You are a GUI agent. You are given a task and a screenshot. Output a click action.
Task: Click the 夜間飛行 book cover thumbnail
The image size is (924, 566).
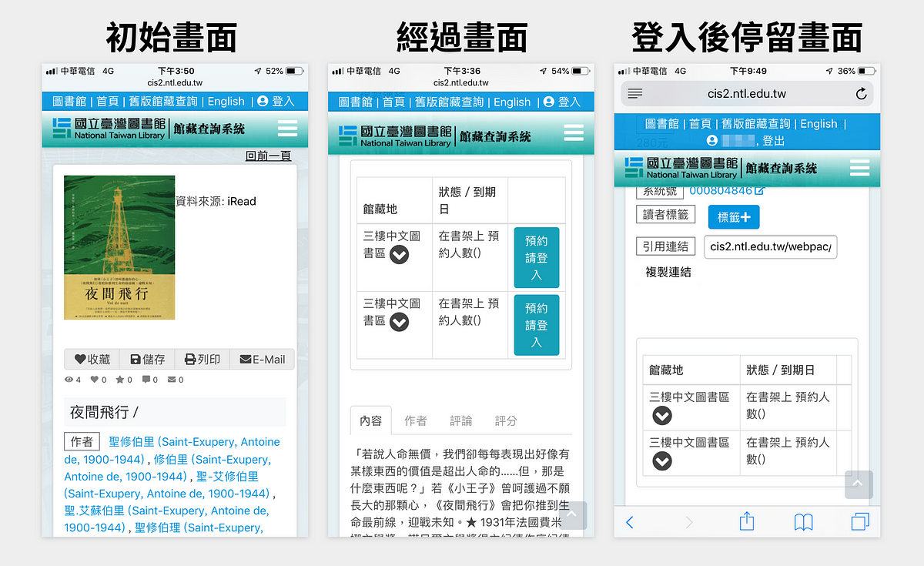(x=119, y=247)
